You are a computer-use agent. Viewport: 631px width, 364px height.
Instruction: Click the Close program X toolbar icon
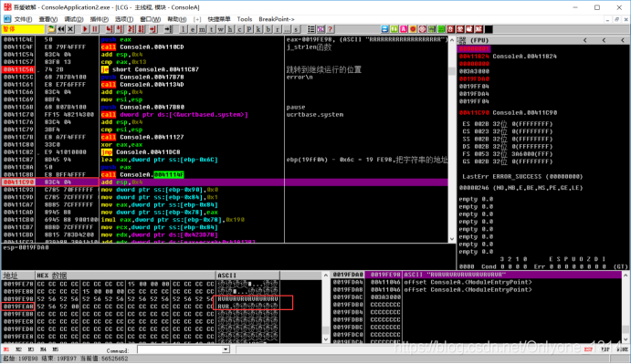click(x=70, y=29)
